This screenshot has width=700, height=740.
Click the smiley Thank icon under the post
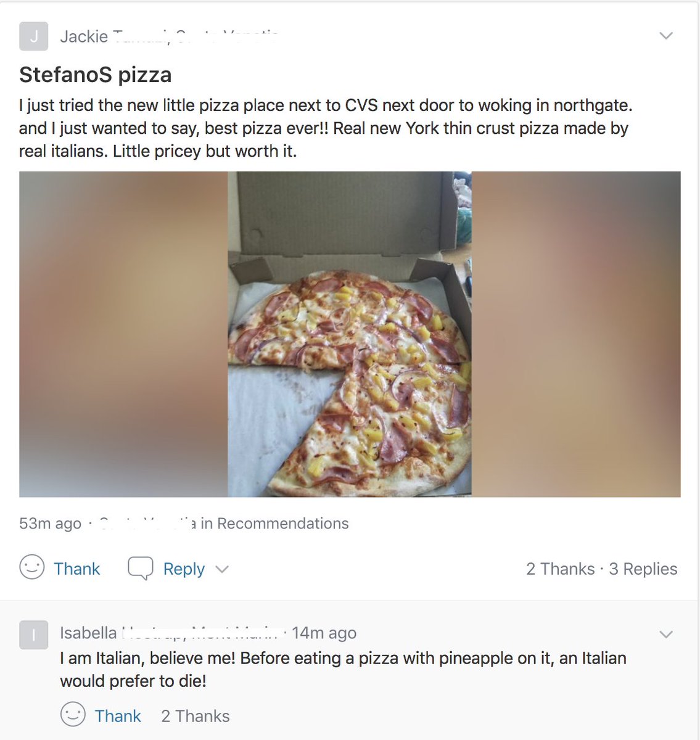pyautogui.click(x=32, y=567)
